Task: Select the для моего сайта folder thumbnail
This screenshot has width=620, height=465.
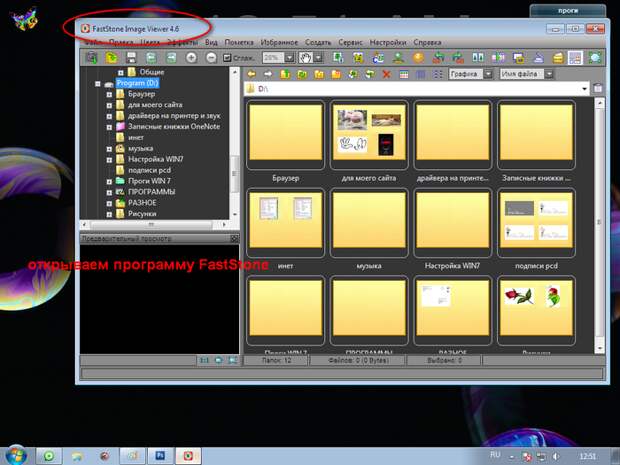Action: coord(369,134)
